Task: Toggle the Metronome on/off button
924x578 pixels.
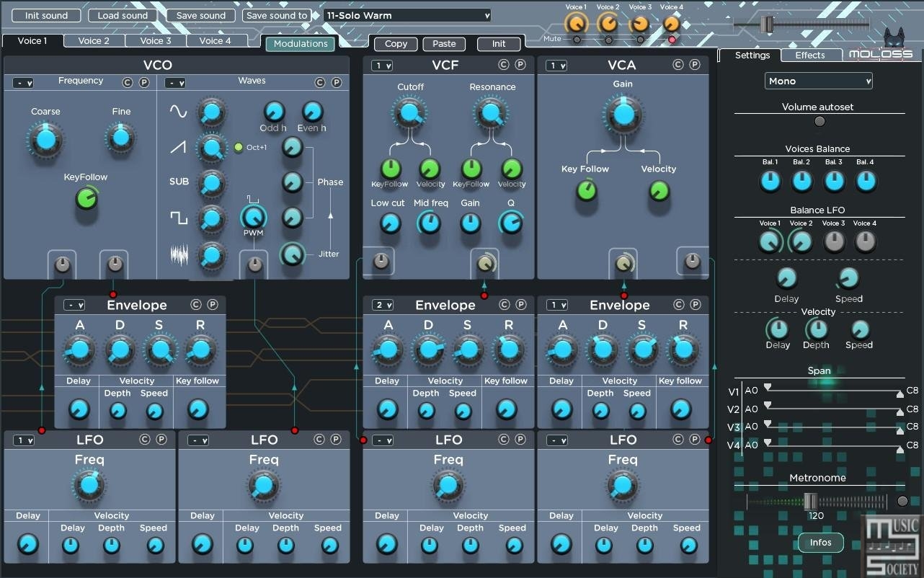Action: pyautogui.click(x=902, y=501)
